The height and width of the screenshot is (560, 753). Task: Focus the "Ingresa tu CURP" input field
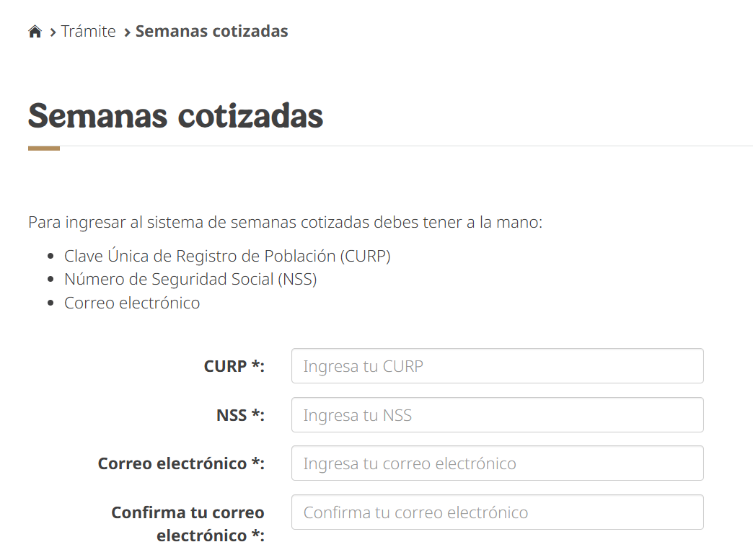coord(497,366)
